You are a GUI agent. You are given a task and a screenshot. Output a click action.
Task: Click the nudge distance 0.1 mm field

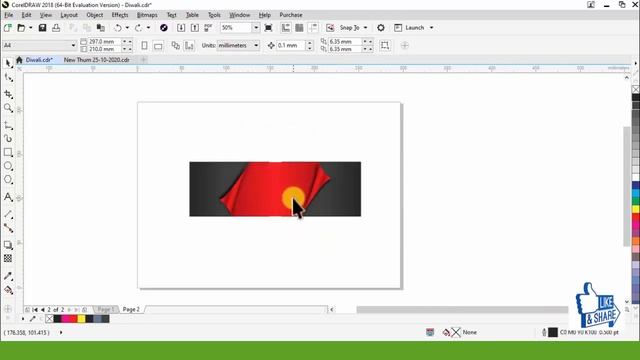pyautogui.click(x=291, y=45)
